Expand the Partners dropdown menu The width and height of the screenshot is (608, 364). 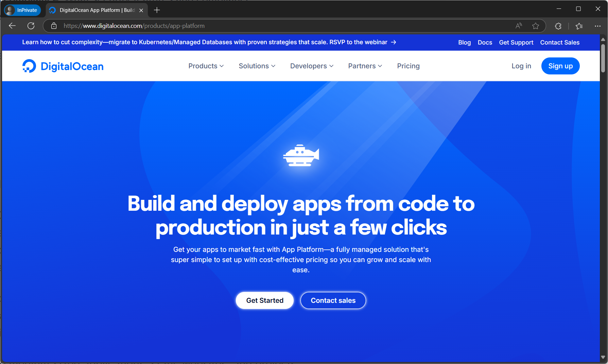[365, 66]
